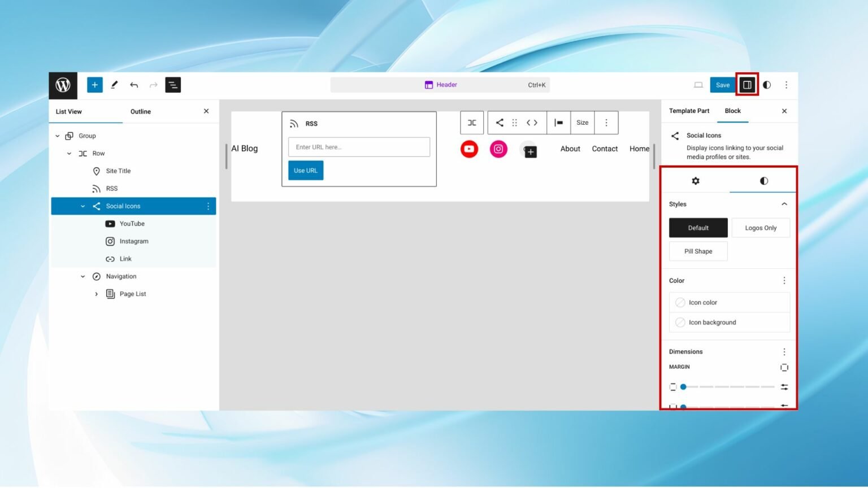The height and width of the screenshot is (488, 868).
Task: Select the Social Icons parent Row in toolbar
Action: [472, 123]
